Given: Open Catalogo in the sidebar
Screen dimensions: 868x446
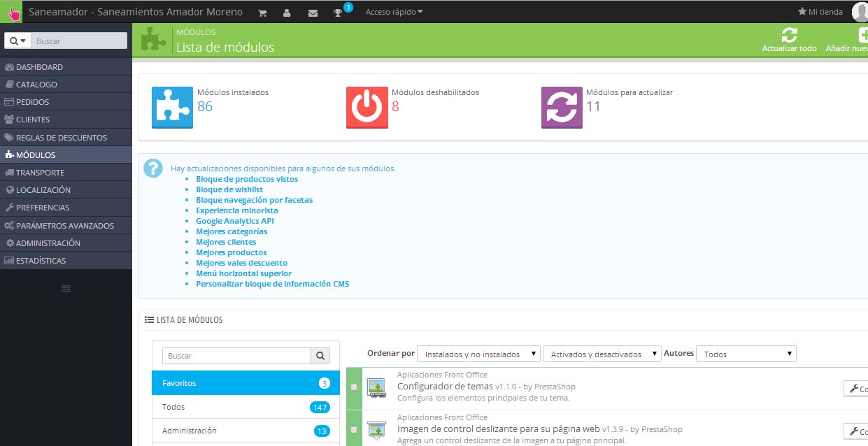Looking at the screenshot, I should tap(66, 85).
